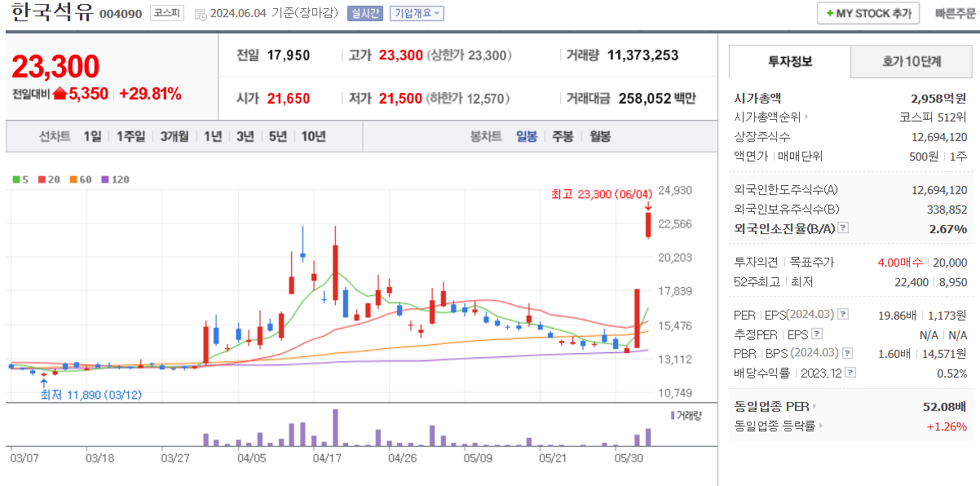Select 5년 line chart period
This screenshot has height=486, width=980.
click(x=278, y=136)
